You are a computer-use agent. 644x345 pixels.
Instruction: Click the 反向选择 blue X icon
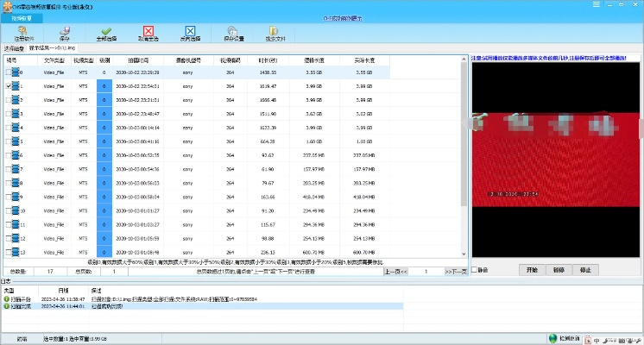191,33
